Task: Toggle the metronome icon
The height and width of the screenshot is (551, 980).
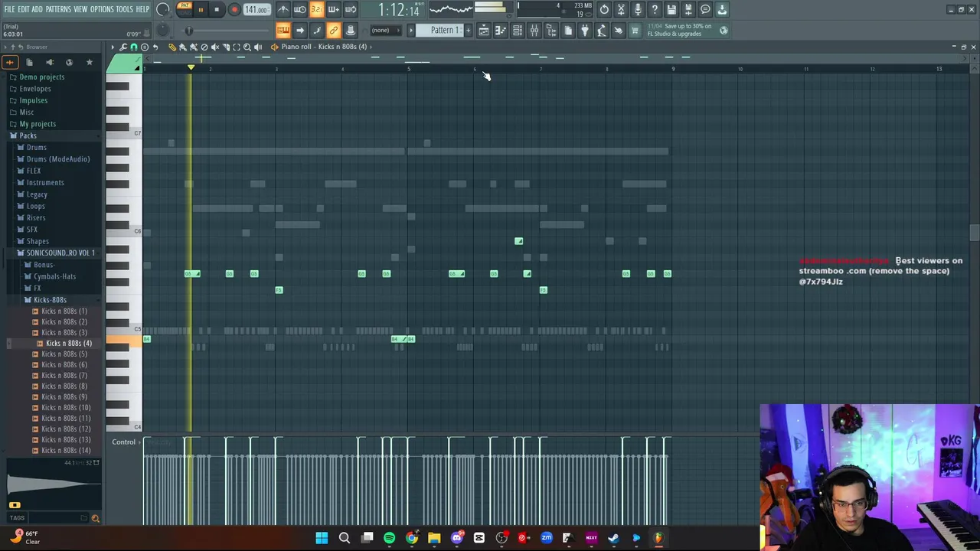Action: 283,10
